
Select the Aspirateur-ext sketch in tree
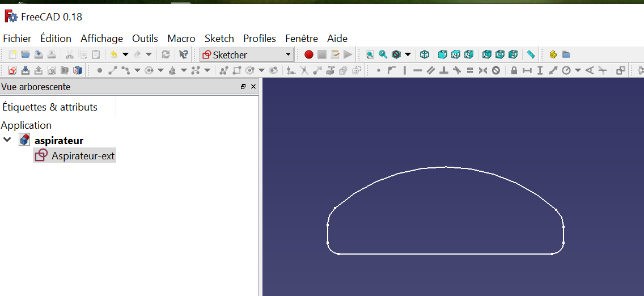pos(75,155)
